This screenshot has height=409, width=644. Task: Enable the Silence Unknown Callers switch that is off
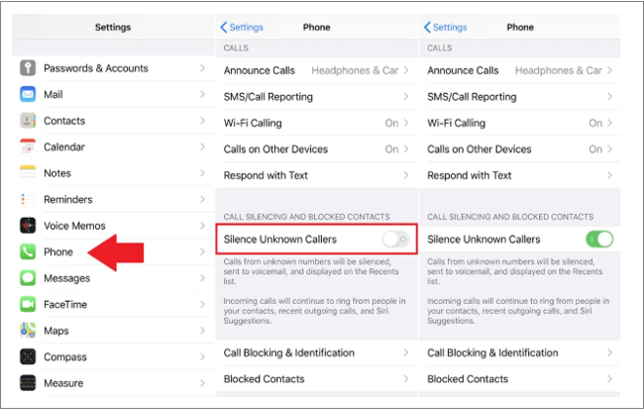[396, 239]
